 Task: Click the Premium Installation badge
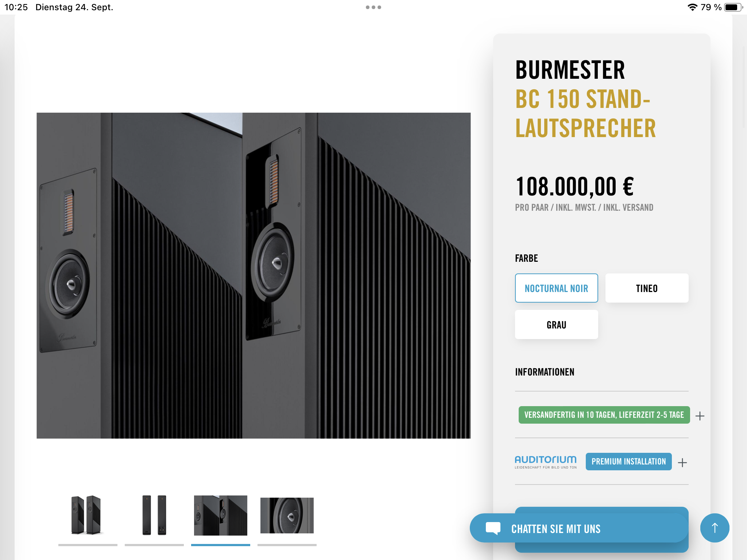pos(628,462)
